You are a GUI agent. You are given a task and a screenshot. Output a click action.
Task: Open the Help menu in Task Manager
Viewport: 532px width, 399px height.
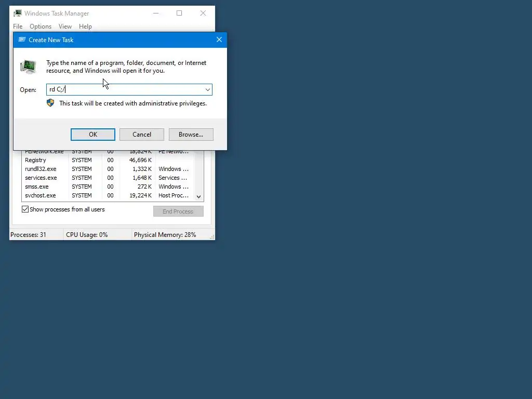point(85,26)
